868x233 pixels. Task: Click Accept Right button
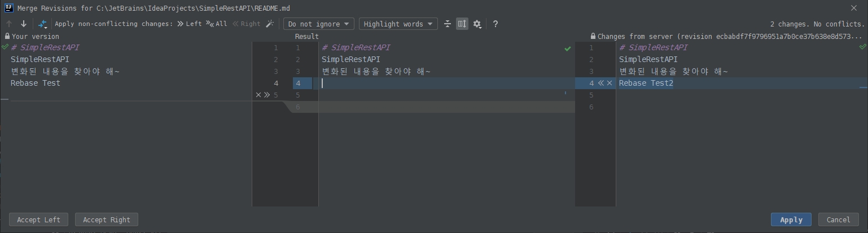click(x=107, y=219)
